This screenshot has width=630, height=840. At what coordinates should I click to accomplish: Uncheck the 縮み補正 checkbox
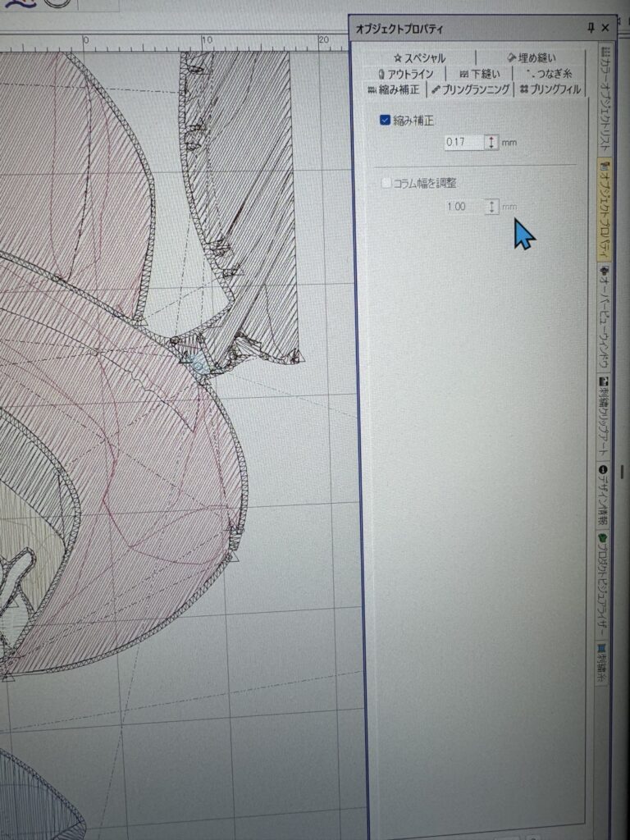pos(386,121)
